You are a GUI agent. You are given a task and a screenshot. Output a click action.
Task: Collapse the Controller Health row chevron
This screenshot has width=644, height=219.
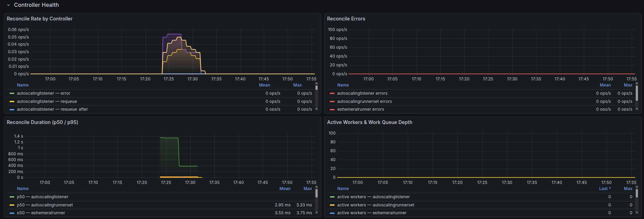pos(9,5)
